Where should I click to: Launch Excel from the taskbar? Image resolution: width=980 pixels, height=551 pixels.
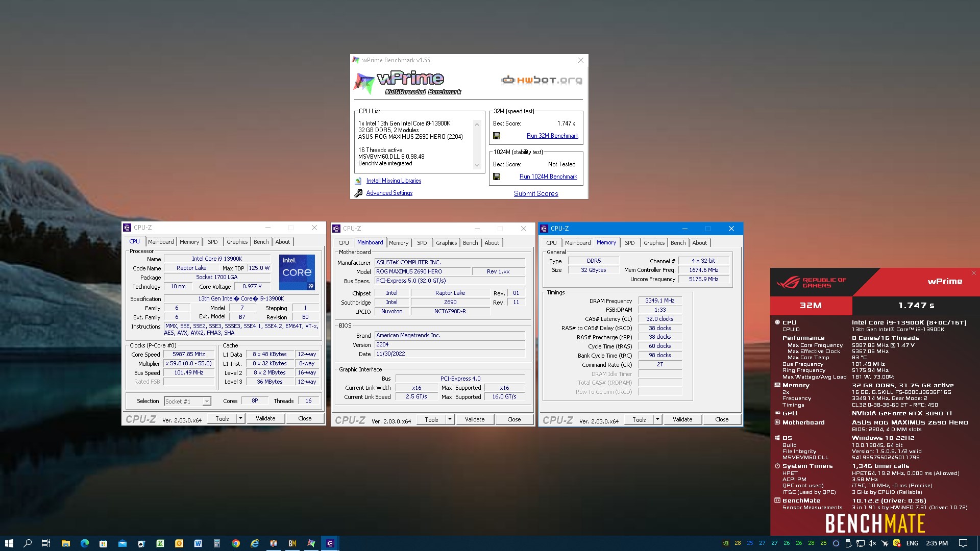coord(160,543)
